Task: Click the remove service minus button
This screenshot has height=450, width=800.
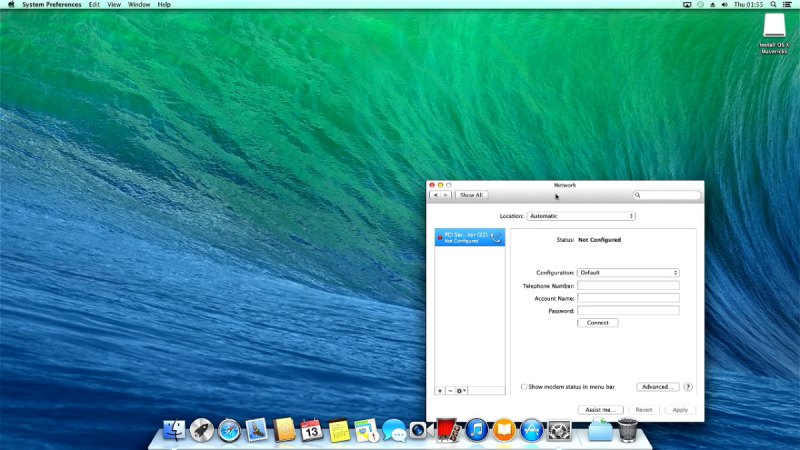Action: (x=450, y=390)
